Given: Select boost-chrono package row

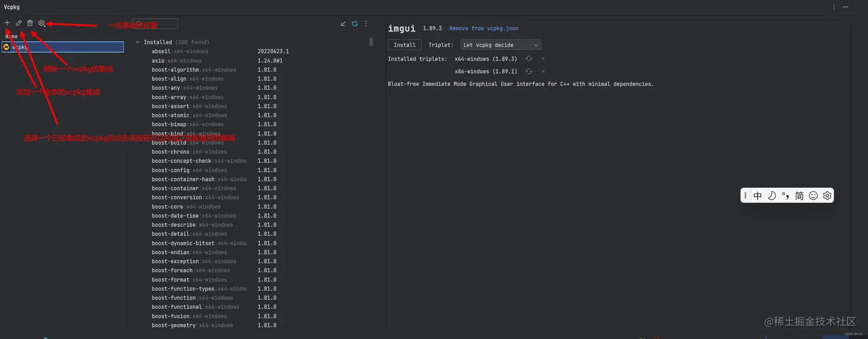Looking at the screenshot, I should (189, 152).
